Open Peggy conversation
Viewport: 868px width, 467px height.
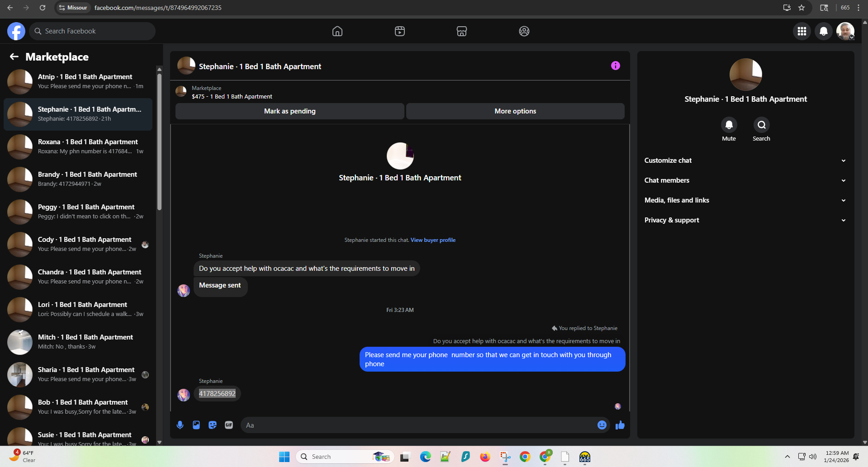[x=78, y=212]
